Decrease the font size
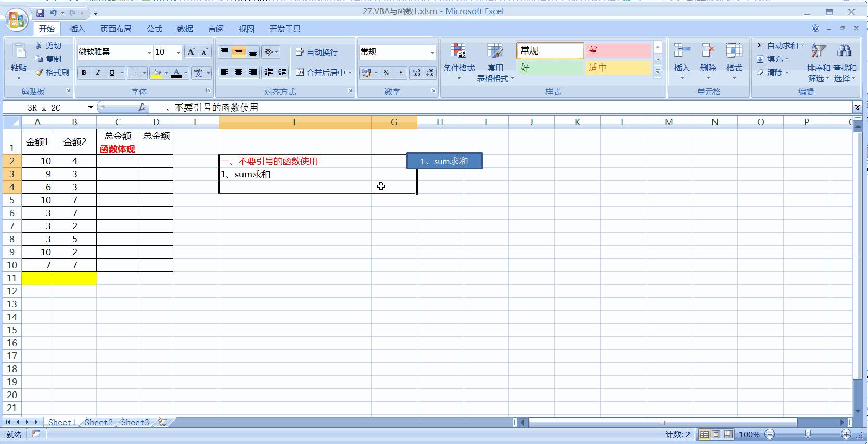This screenshot has height=444, width=868. pos(205,52)
